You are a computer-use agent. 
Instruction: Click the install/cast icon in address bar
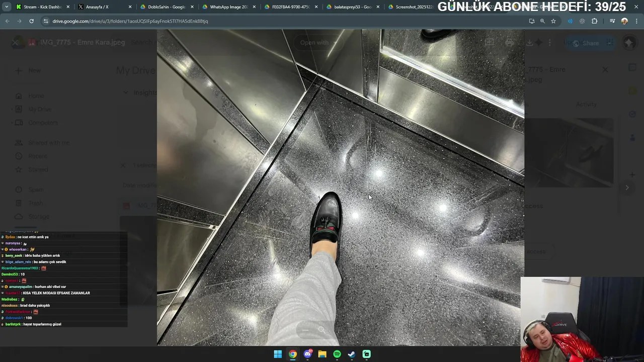click(x=532, y=21)
